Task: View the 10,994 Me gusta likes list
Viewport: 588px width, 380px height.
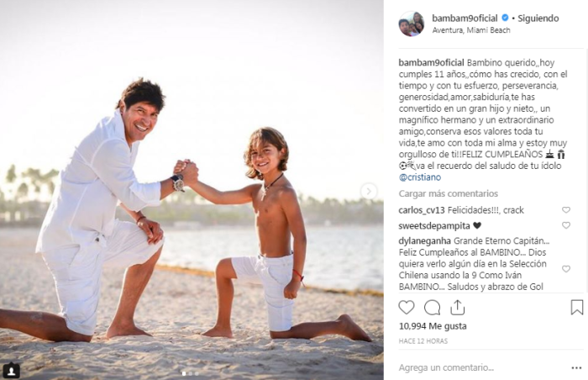Action: [x=433, y=326]
